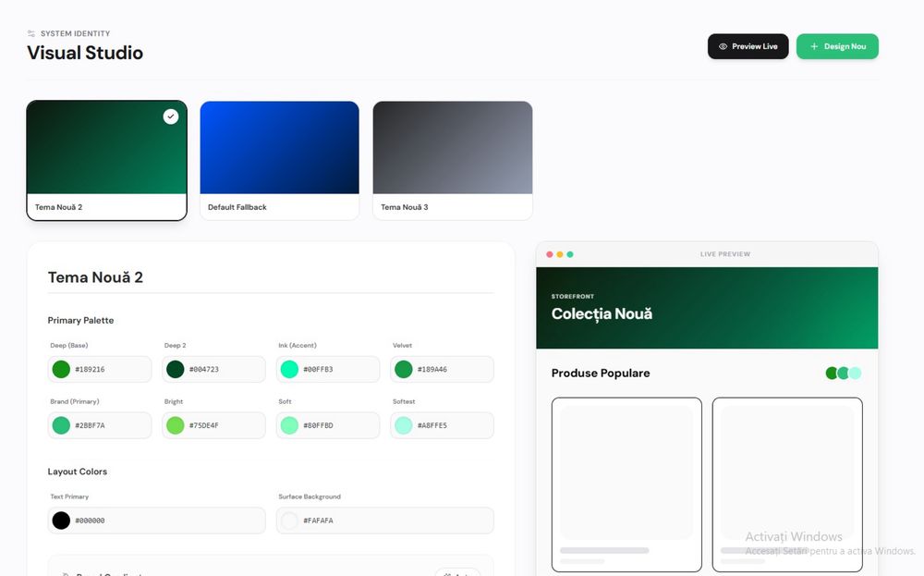Create a new design with Design Nou
Viewport: 924px width, 576px height.
[837, 46]
